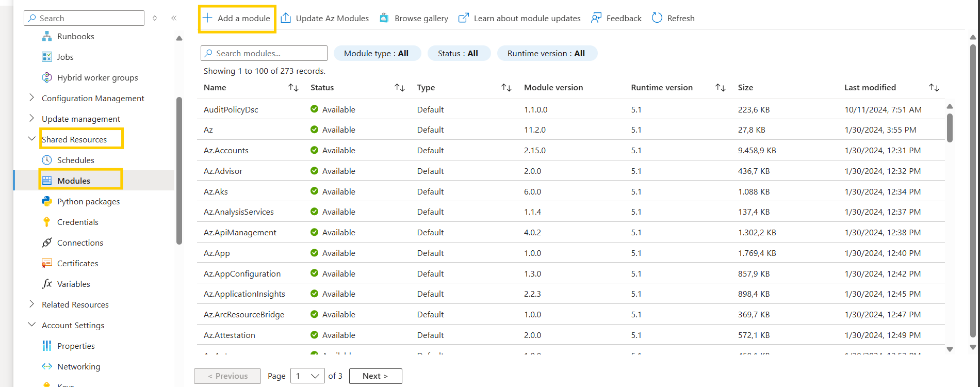Click the Connections plug icon
Image resolution: width=980 pixels, height=387 pixels.
tap(47, 243)
